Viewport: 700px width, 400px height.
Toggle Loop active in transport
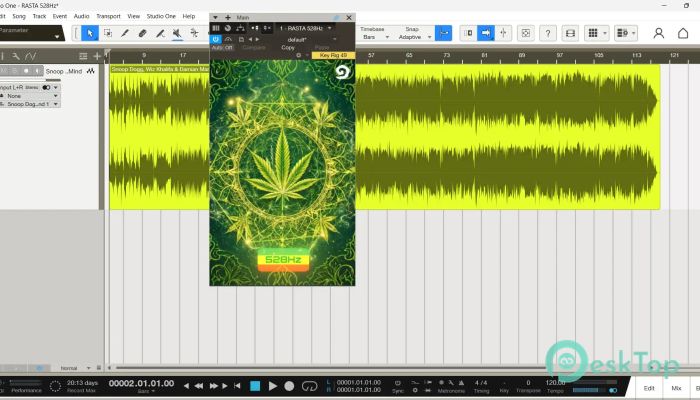[x=309, y=386]
